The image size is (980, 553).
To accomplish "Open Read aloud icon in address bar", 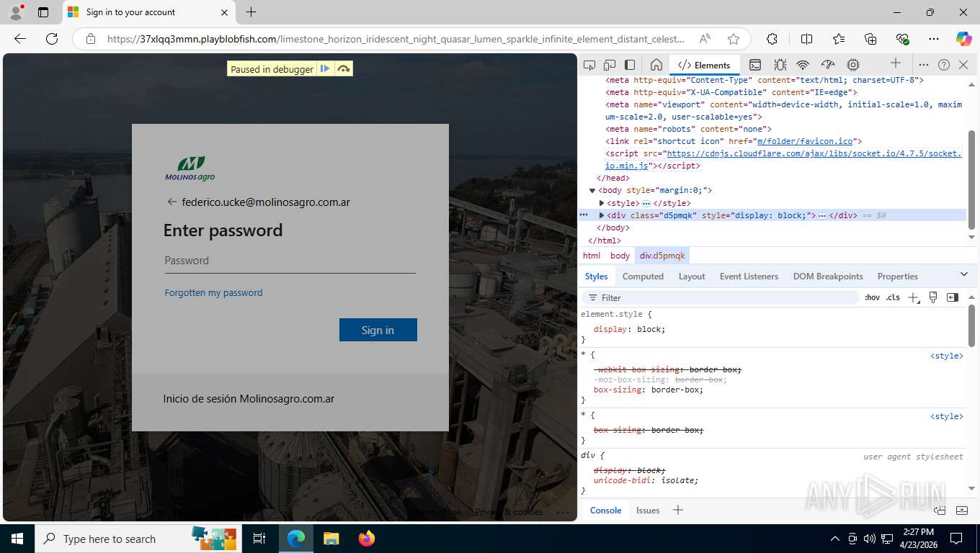I will pyautogui.click(x=705, y=39).
